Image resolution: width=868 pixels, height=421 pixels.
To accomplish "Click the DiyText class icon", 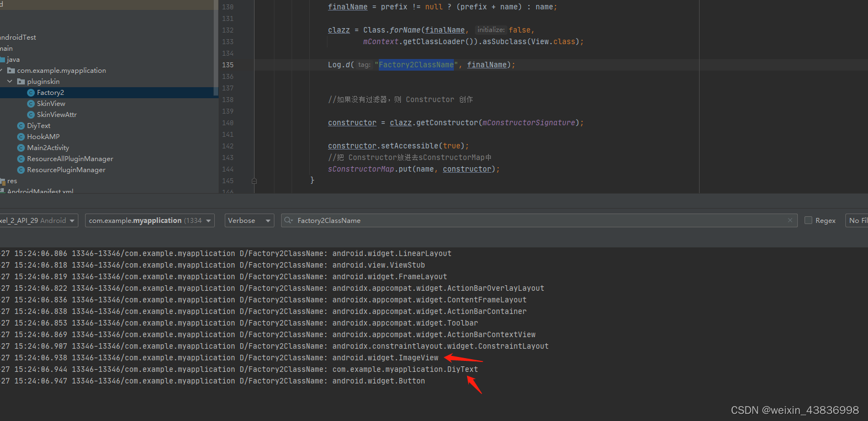I will coord(21,126).
